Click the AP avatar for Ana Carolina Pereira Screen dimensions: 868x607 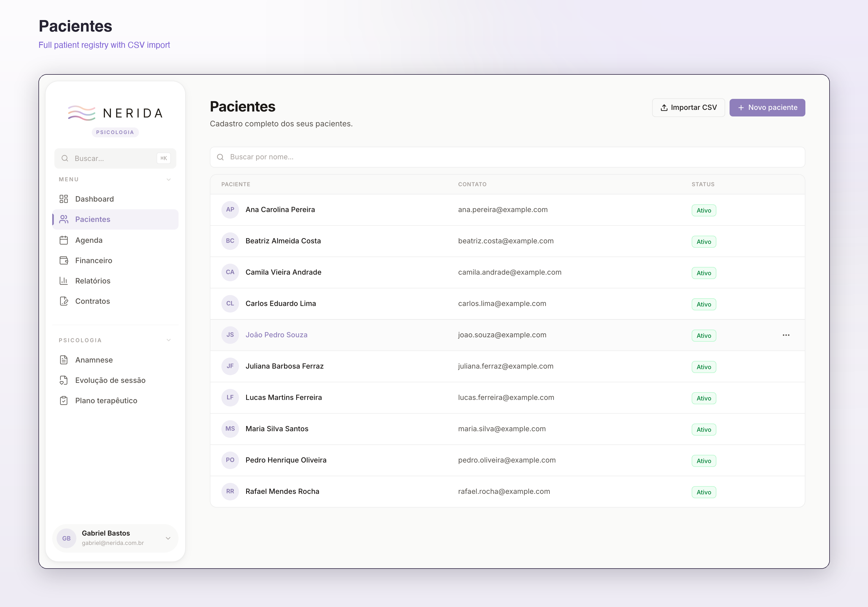click(x=230, y=209)
